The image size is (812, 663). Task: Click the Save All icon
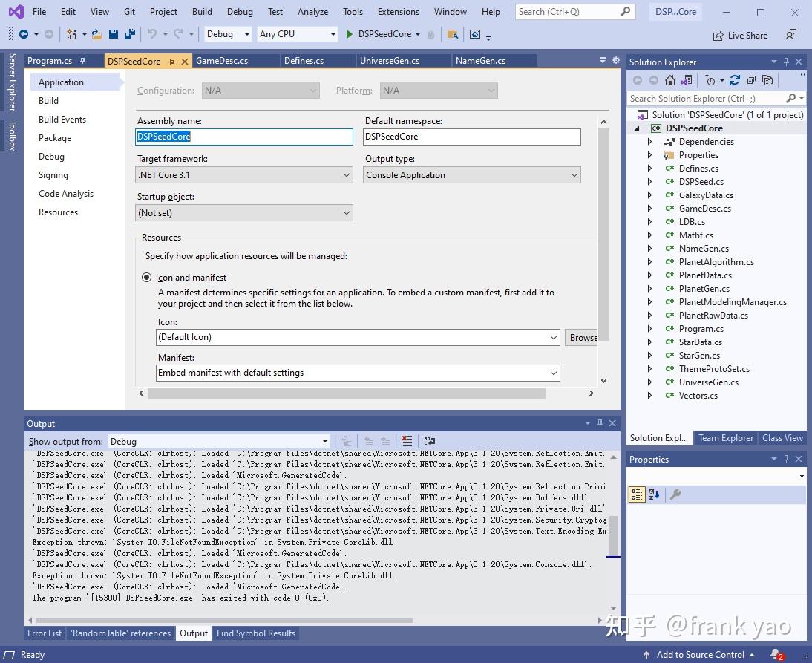(x=130, y=34)
